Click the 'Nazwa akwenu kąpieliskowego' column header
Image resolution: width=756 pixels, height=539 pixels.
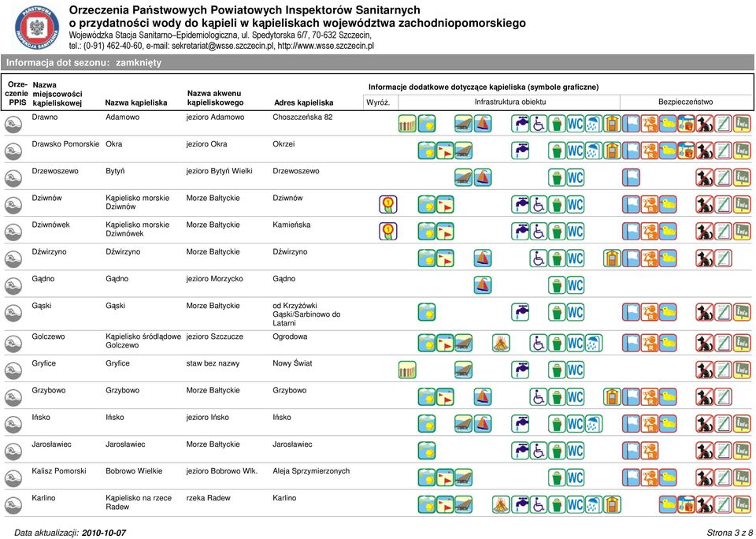[216, 98]
